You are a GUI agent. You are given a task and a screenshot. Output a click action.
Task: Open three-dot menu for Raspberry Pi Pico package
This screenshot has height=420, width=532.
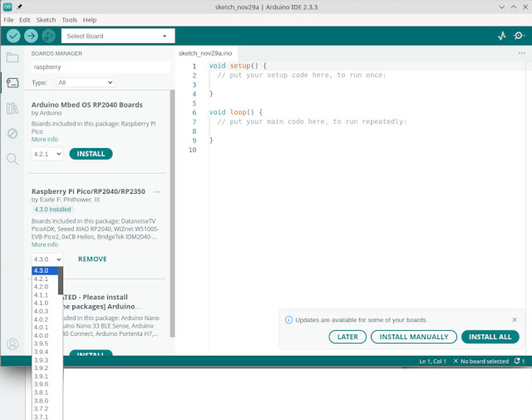click(156, 192)
